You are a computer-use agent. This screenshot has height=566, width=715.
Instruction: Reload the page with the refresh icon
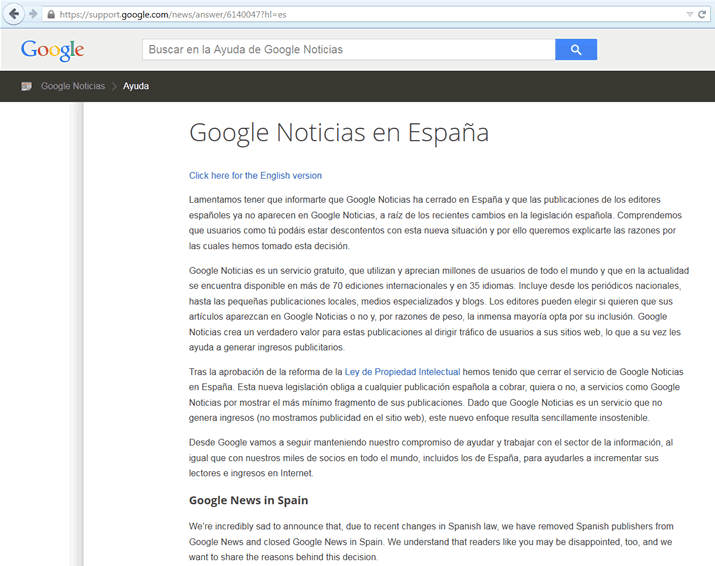pos(702,14)
